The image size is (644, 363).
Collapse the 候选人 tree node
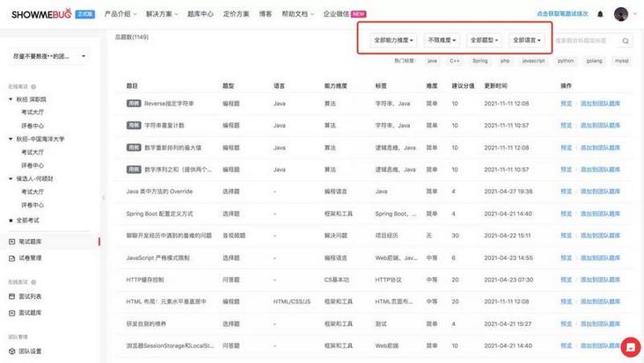11,178
